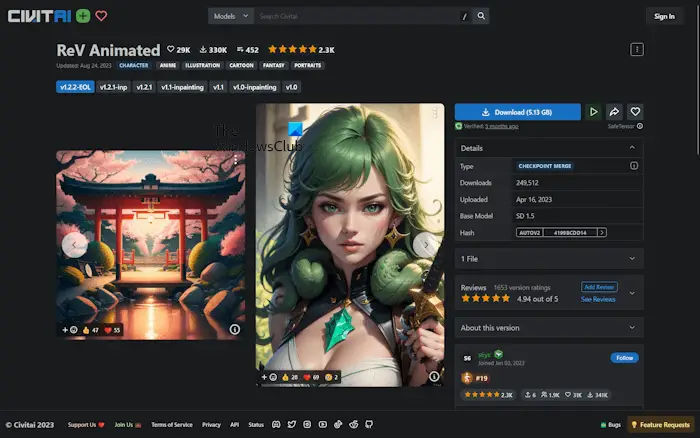Toggle heart 69 on the character image
This screenshot has height=438, width=700.
pos(312,377)
